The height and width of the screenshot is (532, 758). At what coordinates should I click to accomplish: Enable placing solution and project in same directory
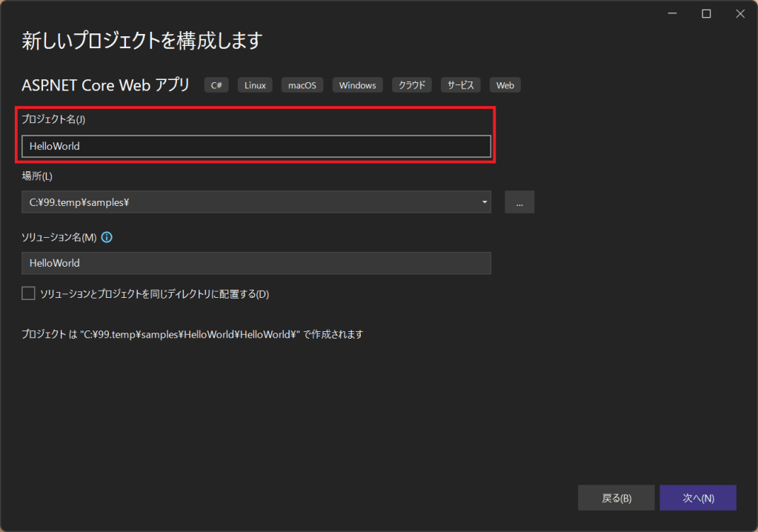[29, 293]
